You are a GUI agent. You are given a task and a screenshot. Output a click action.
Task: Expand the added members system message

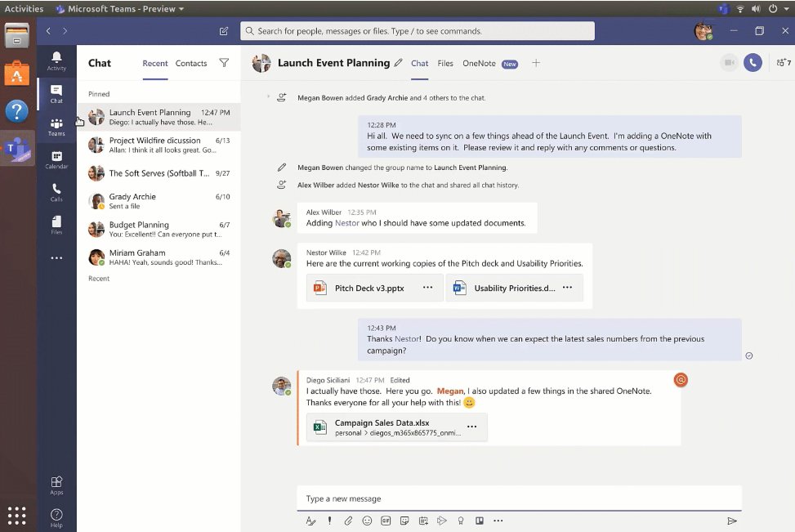pyautogui.click(x=268, y=96)
